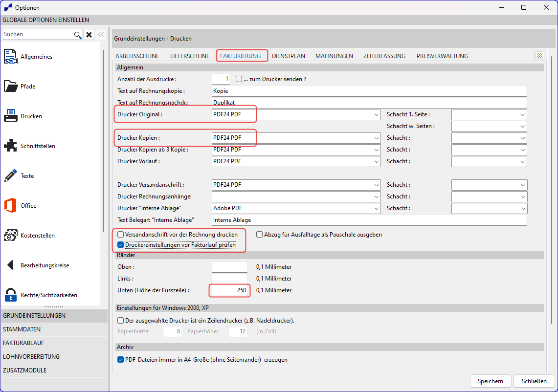Select the Bearbeitungskreise arrow icon
This screenshot has width=558, height=392.
[10, 265]
